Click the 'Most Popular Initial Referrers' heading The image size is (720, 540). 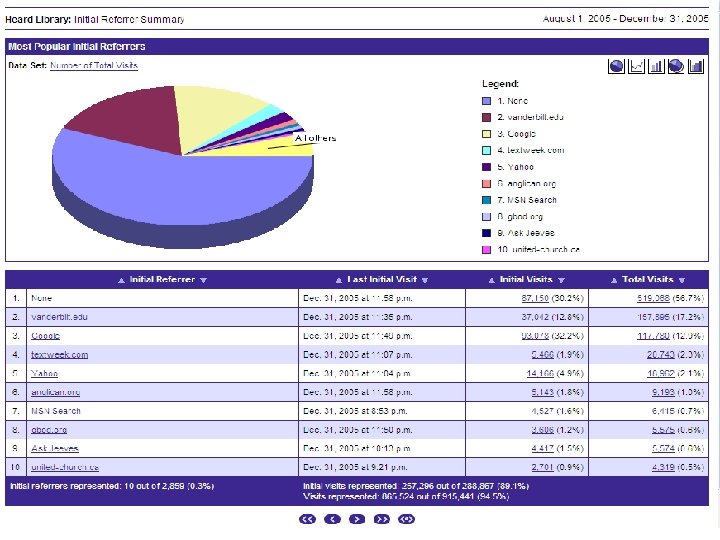(x=77, y=46)
